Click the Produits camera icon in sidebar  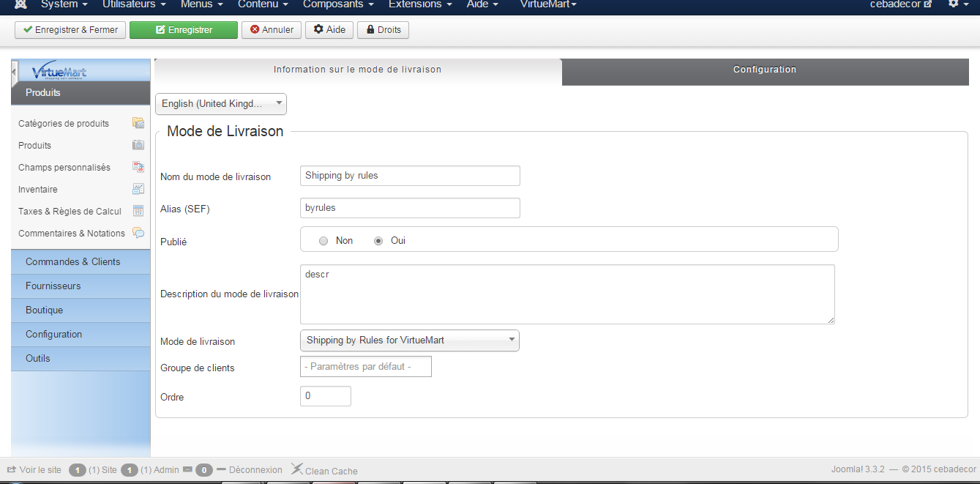tap(138, 145)
